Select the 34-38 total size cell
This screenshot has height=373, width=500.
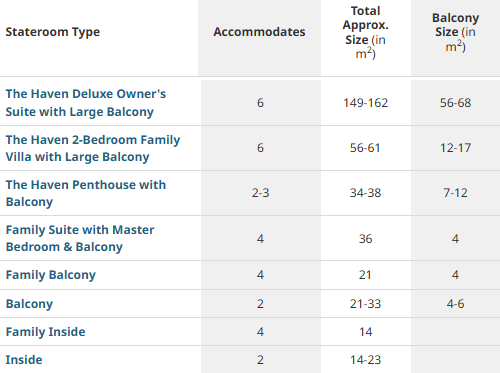coord(365,193)
